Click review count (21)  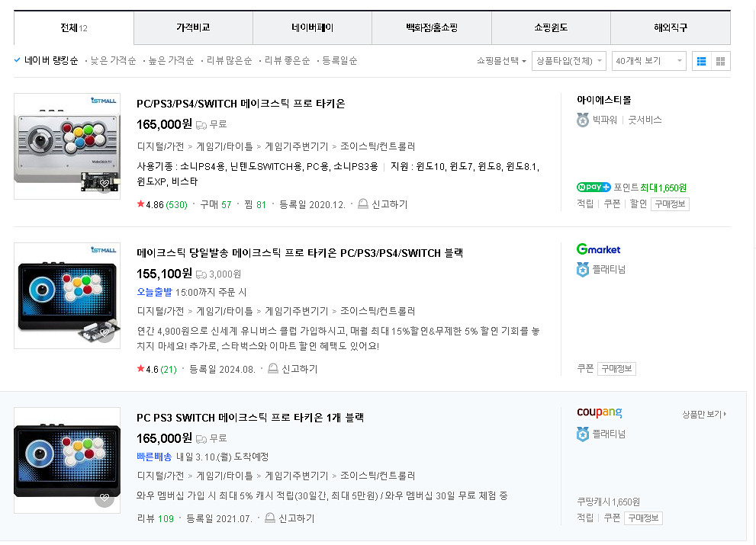pos(169,370)
